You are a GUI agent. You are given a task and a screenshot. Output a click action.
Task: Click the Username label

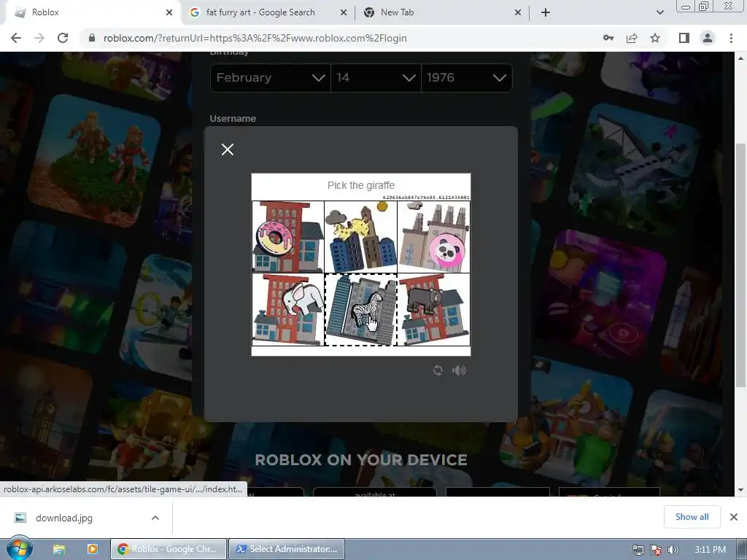click(x=233, y=119)
